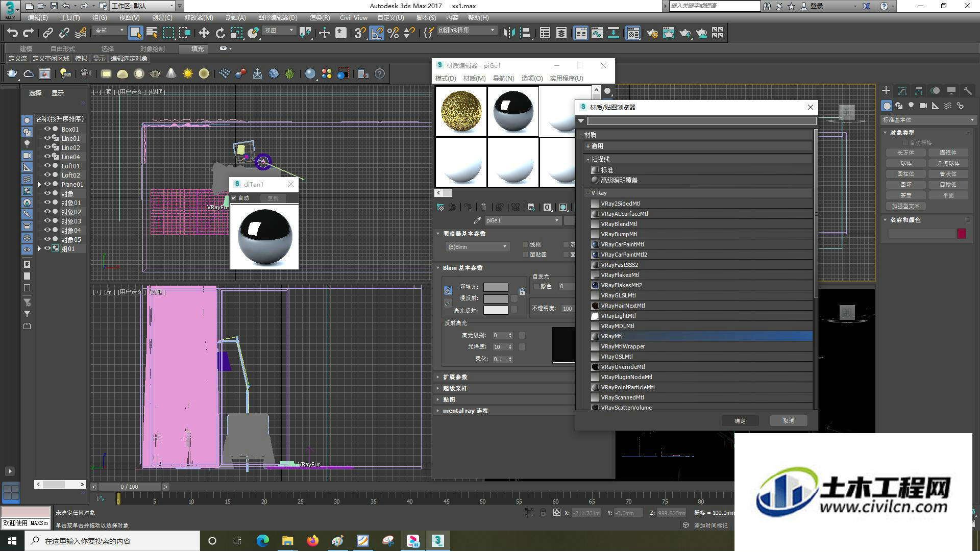Toggle the 3D Snaps button
The width and height of the screenshot is (980, 552).
click(360, 33)
